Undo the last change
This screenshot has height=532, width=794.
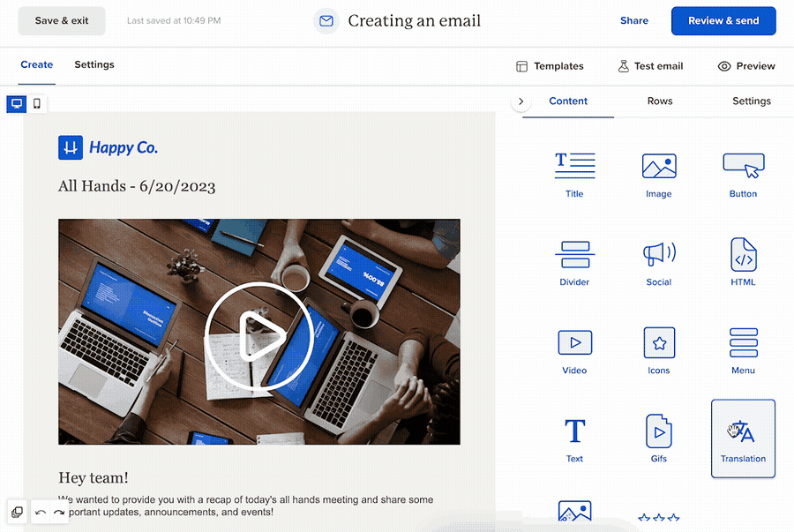point(41,513)
